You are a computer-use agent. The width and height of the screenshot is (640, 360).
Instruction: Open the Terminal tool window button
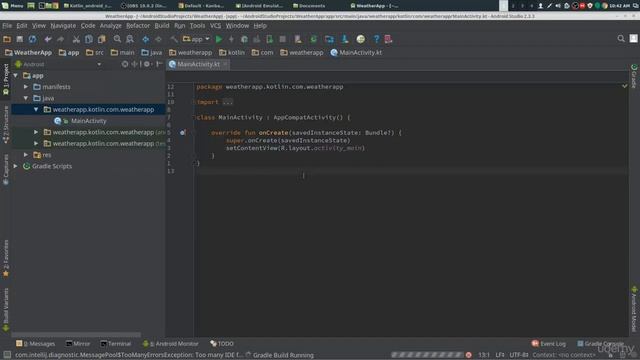point(116,344)
